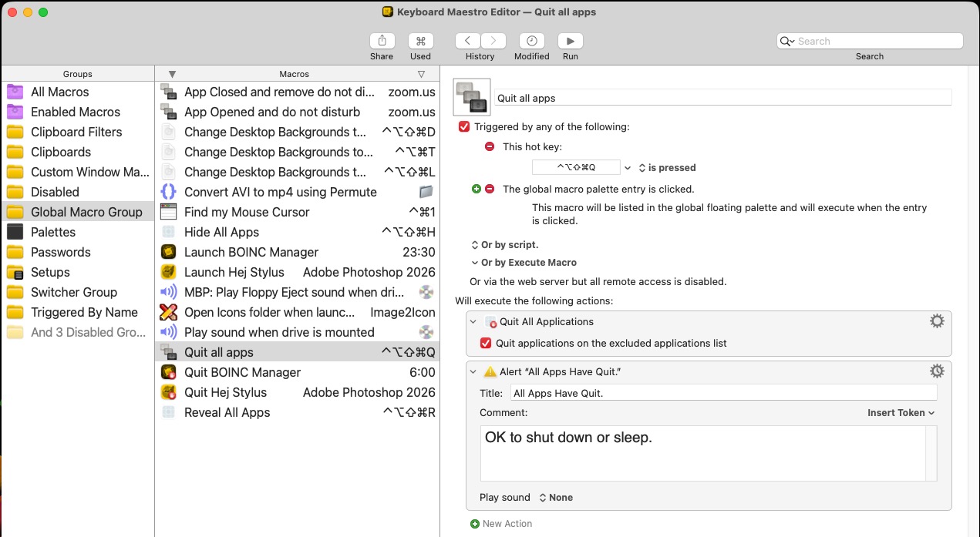980x537 pixels.
Task: Click the Modified clock toolbar icon
Action: [531, 41]
